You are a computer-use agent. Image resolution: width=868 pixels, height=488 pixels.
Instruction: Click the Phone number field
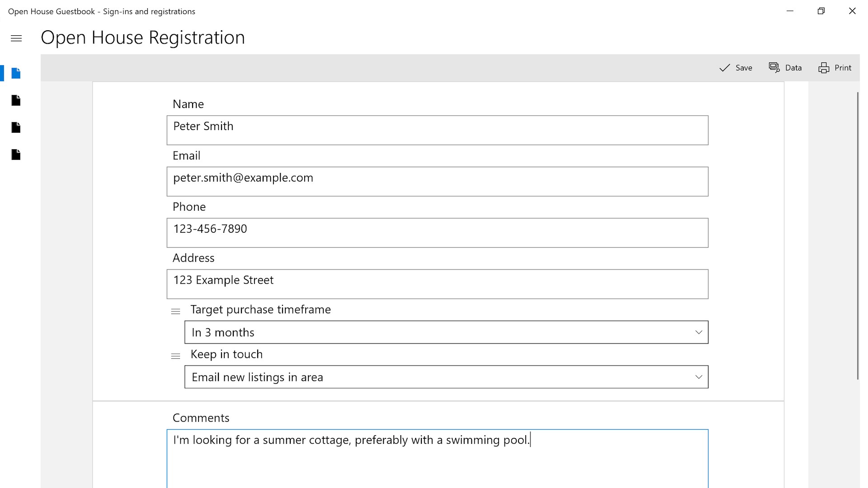437,233
